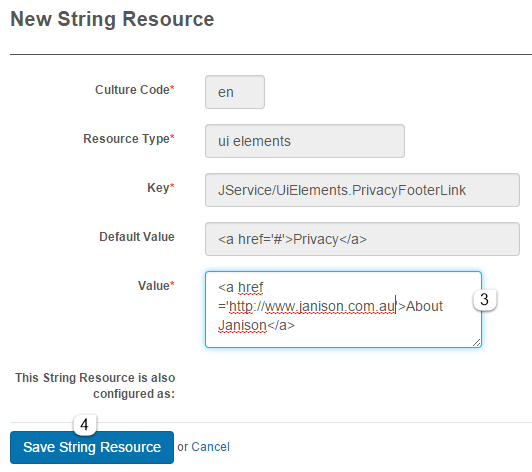Screen dimensions: 532x472
Task: Click the janison.com.au URL text
Action: point(312,306)
